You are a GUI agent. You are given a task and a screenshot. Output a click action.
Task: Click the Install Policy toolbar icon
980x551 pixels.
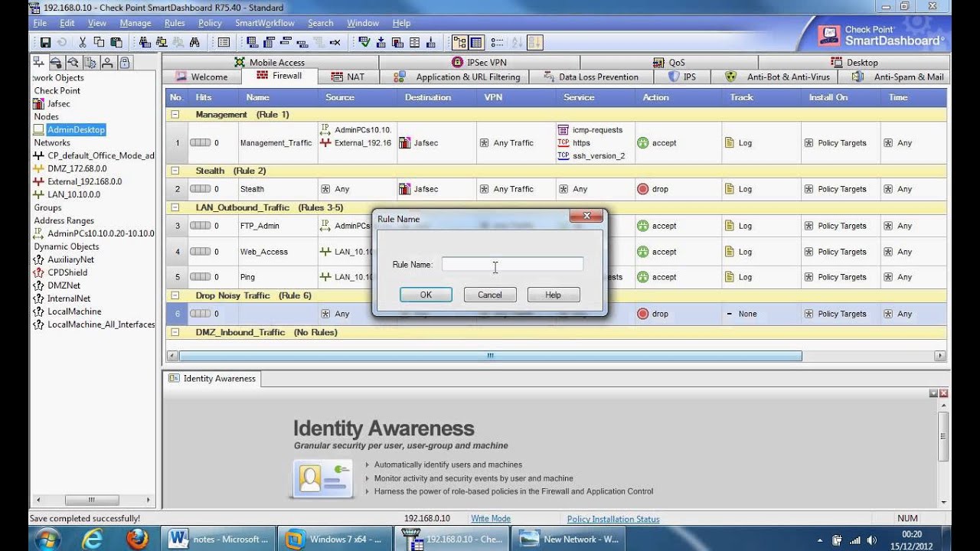pyautogui.click(x=381, y=42)
